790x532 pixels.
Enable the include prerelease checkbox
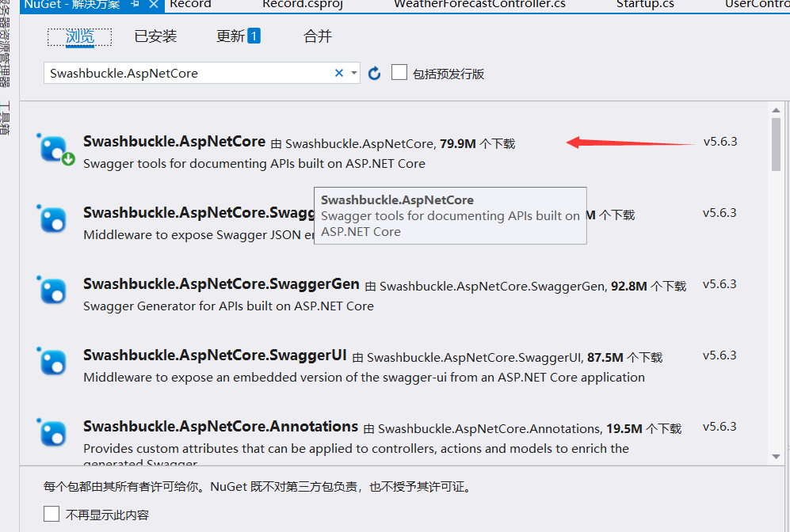pyautogui.click(x=399, y=72)
